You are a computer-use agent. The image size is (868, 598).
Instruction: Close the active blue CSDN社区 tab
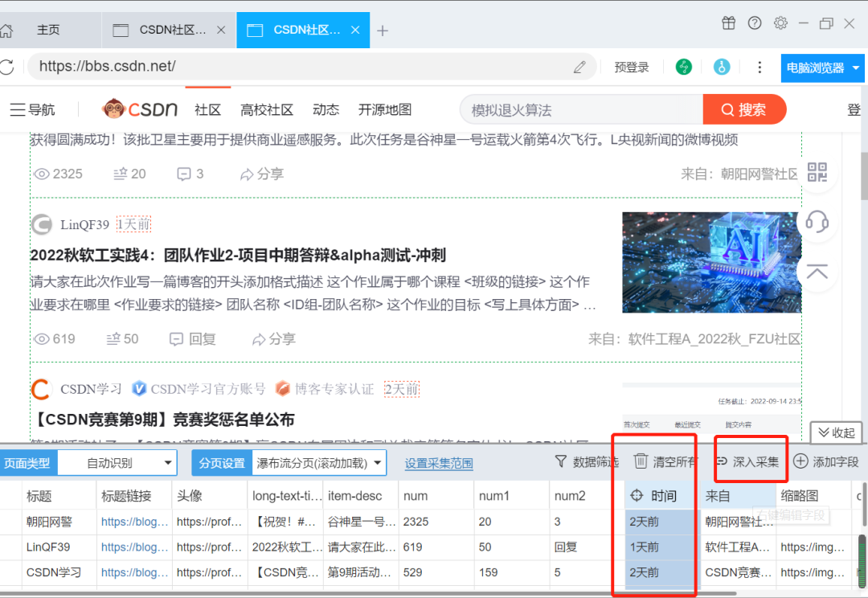(355, 30)
